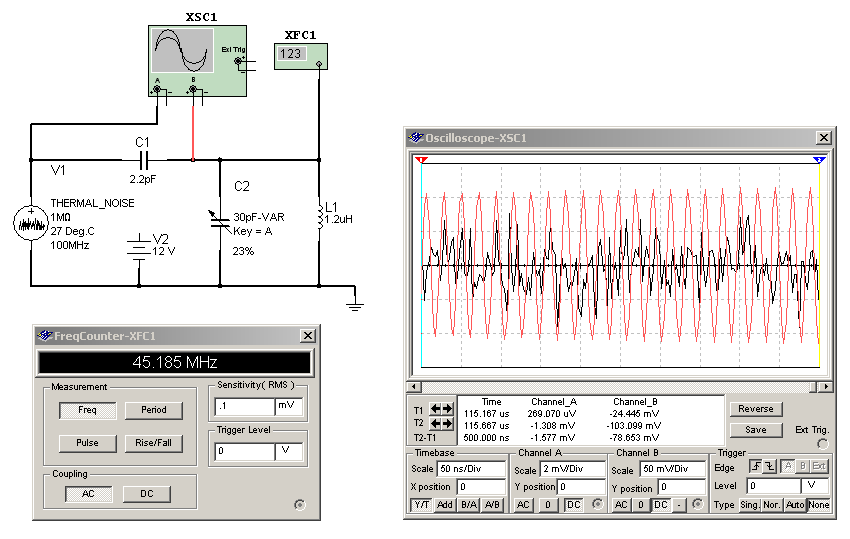
Task: Enable Period measurement on frequency counter
Action: click(x=154, y=411)
